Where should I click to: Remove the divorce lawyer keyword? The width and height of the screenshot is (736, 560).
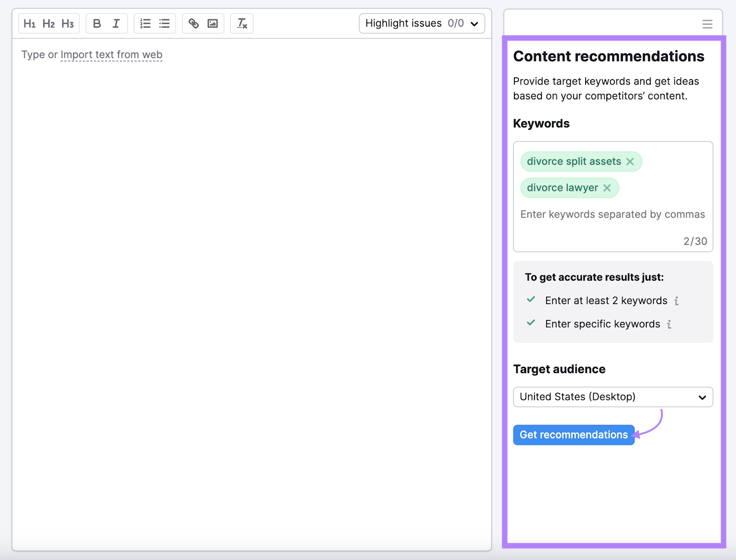pyautogui.click(x=607, y=188)
